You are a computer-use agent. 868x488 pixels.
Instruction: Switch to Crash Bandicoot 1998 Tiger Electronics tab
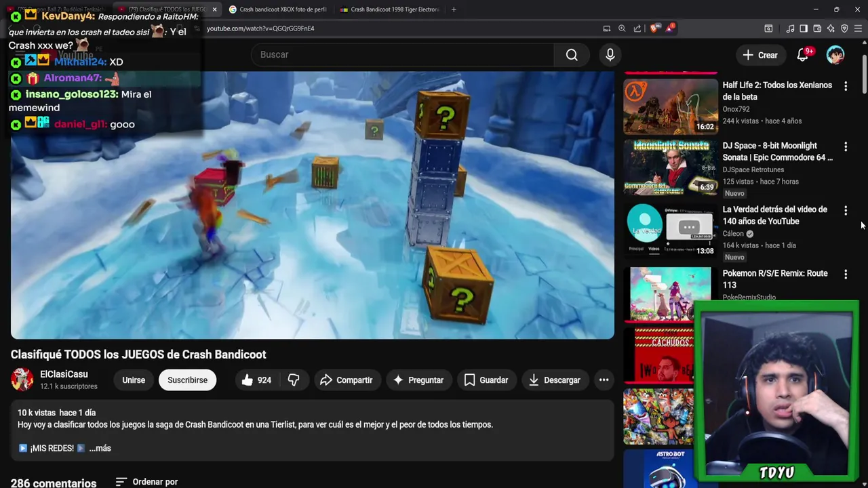coord(389,9)
